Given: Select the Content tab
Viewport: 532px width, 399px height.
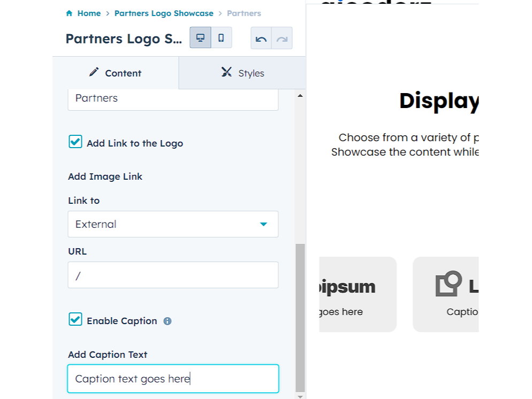Looking at the screenshot, I should click(116, 73).
